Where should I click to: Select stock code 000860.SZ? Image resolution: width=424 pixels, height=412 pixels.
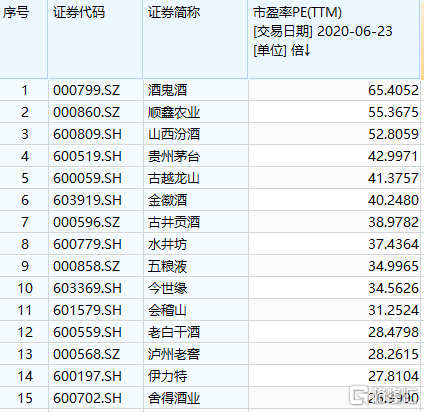tap(86, 112)
